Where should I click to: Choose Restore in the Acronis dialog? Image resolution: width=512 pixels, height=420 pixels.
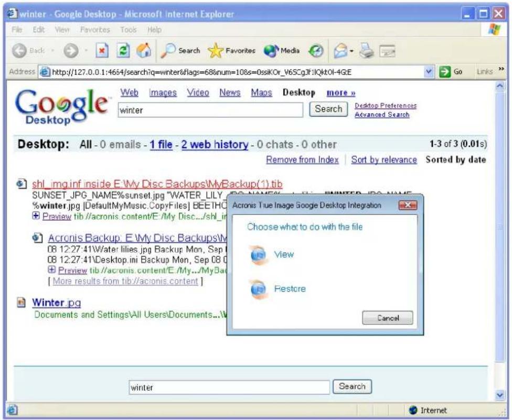click(290, 289)
